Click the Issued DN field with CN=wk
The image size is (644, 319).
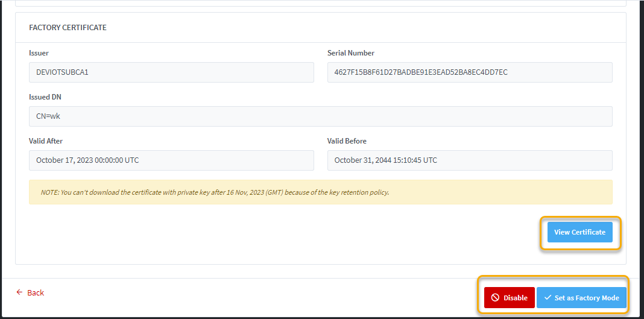tap(320, 116)
